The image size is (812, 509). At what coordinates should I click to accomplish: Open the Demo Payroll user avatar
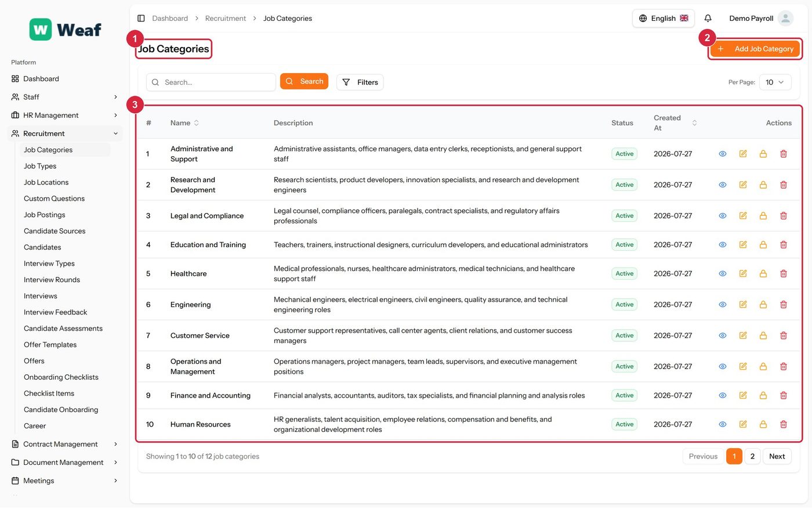(x=785, y=19)
